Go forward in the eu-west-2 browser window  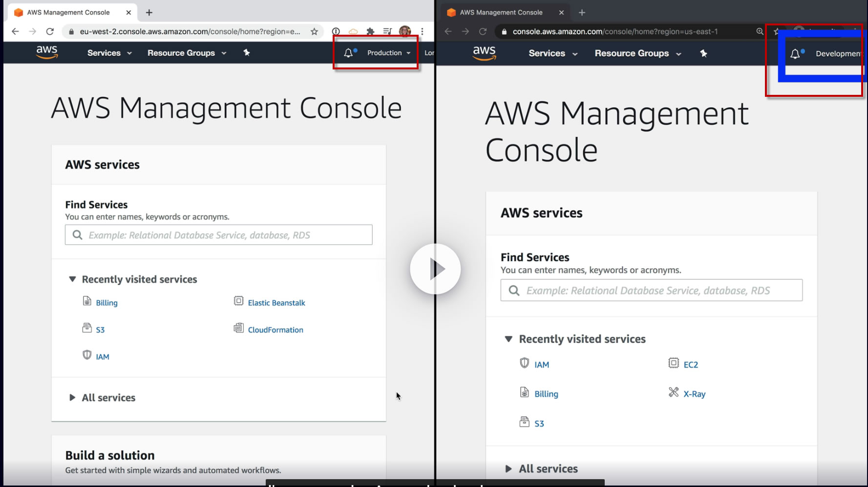[32, 31]
